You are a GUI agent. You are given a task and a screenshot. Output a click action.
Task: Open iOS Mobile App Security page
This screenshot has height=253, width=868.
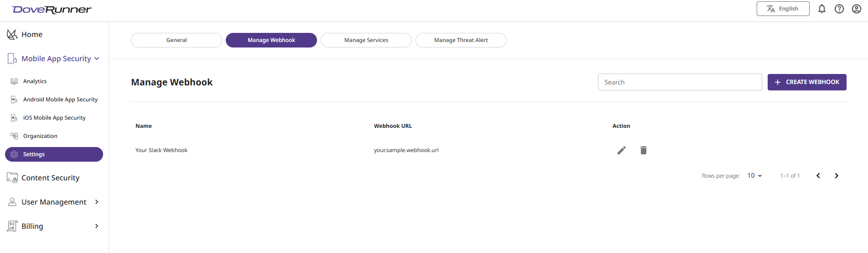(54, 118)
